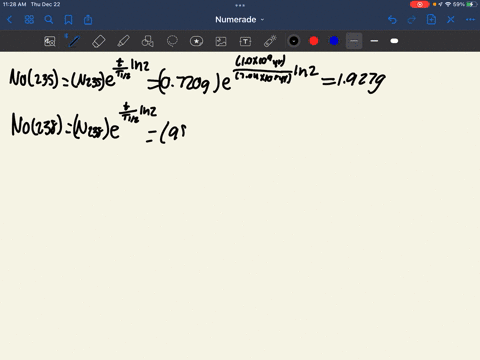Screen dimensions: 480x360
Task: Select the Highlighter tool
Action: [x=123, y=41]
